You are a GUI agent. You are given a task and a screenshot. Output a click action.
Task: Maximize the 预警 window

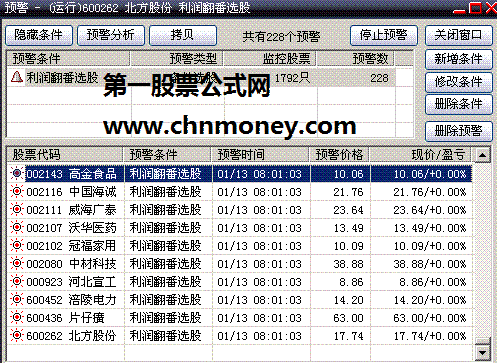(475, 7)
